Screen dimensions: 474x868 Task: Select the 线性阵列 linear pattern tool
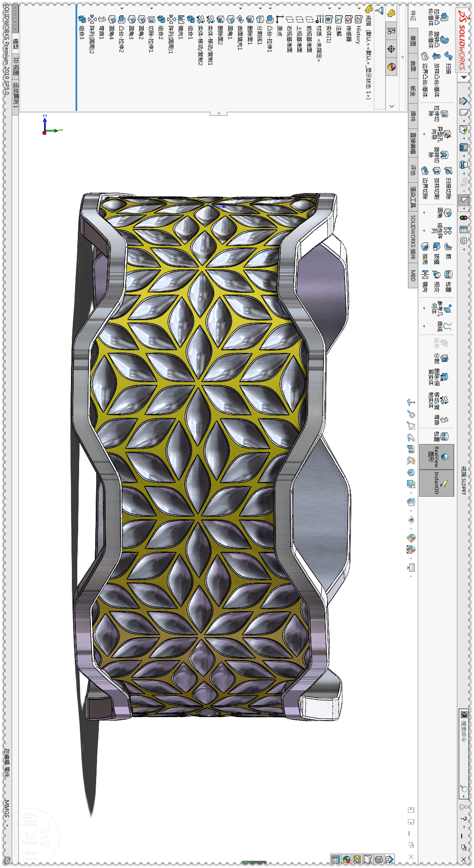pos(441,230)
